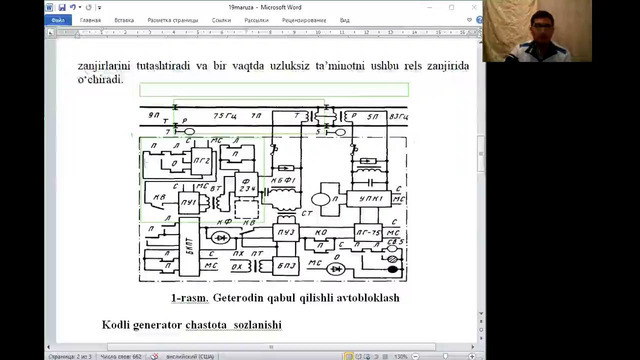Click the word o'chiradi in the paragraph
Image resolution: width=640 pixels, height=360 pixels.
(100, 80)
